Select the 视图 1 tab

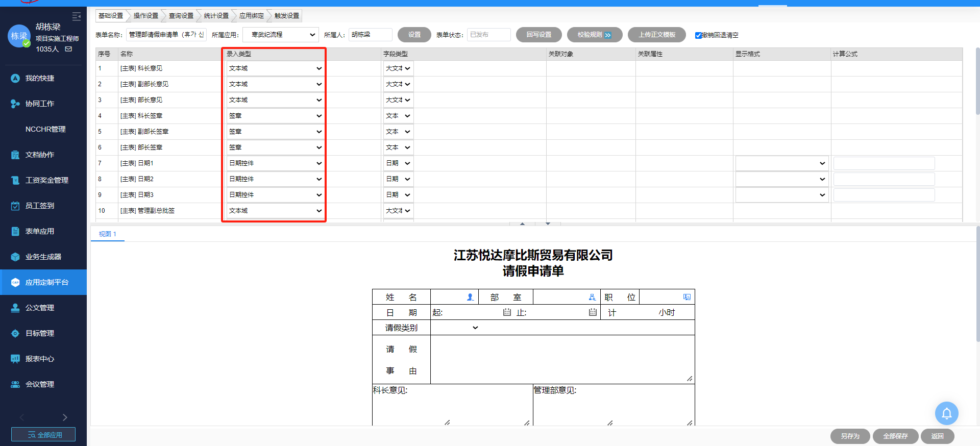click(x=107, y=234)
